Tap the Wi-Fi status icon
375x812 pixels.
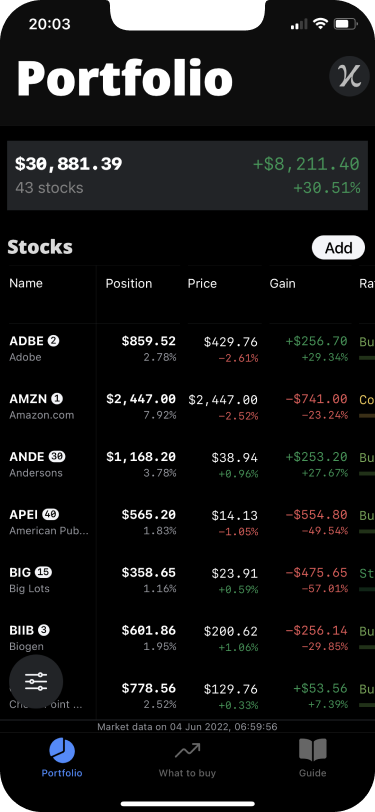coord(321,24)
